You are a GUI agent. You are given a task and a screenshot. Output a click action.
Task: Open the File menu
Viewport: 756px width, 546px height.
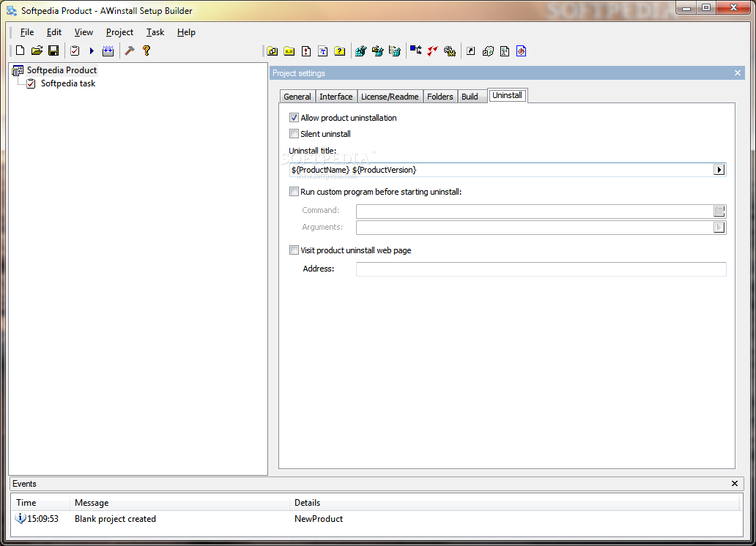pos(27,32)
